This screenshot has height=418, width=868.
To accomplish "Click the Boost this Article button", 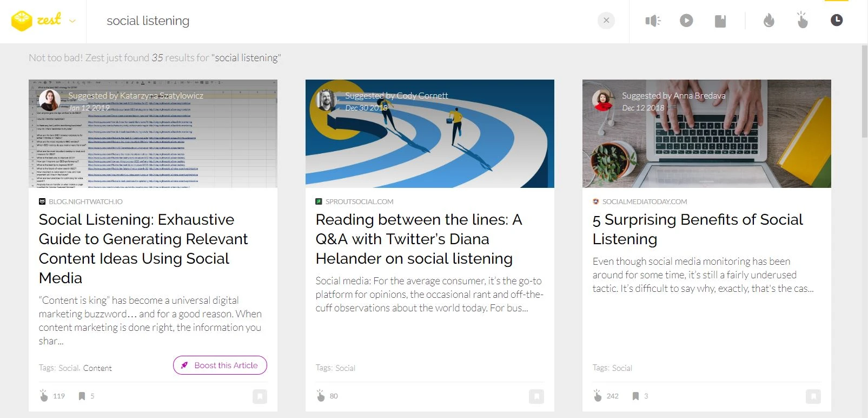I will click(220, 365).
